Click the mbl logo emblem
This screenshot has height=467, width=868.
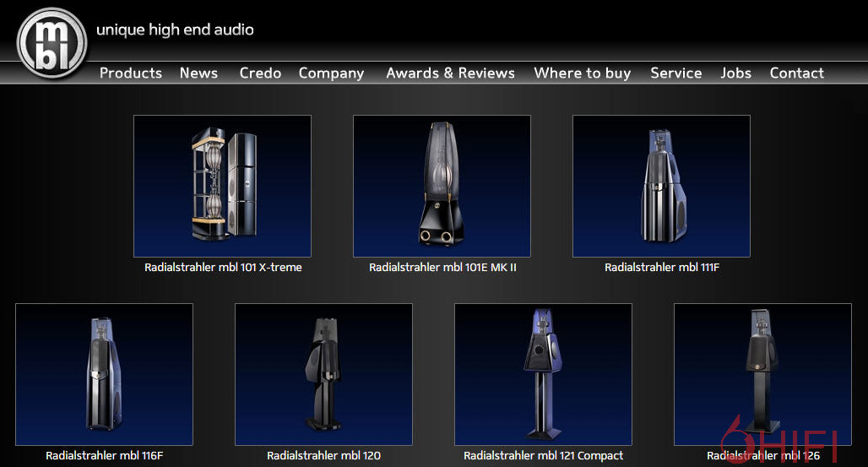point(52,43)
